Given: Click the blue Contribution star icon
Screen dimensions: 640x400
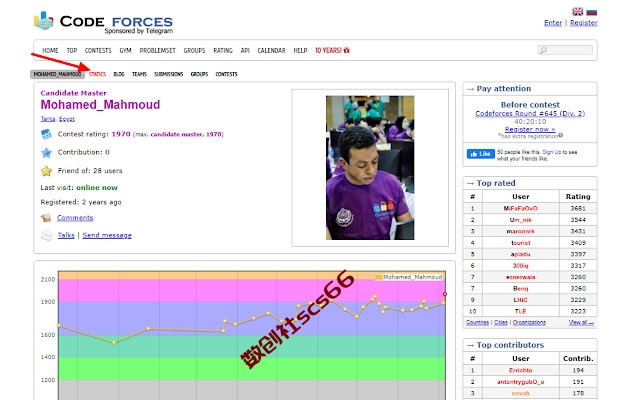Looking at the screenshot, I should [x=46, y=153].
